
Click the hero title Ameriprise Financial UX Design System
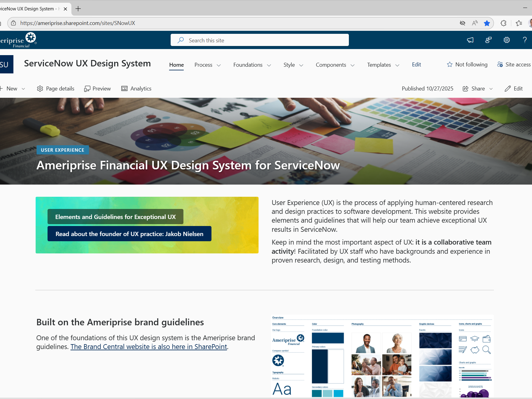[x=188, y=165]
